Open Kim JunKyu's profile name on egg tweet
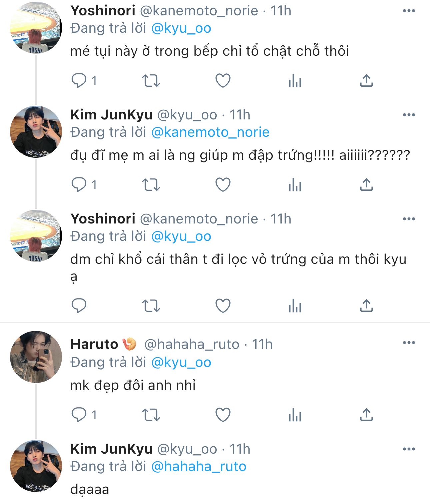430x504 pixels. (111, 115)
